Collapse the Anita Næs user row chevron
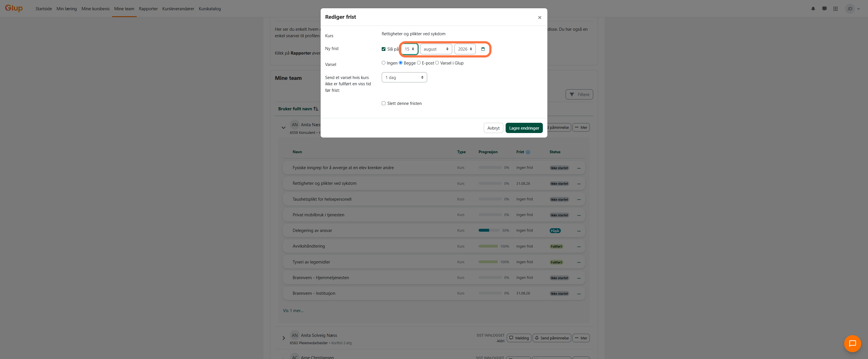The height and width of the screenshot is (359, 868). point(283,128)
